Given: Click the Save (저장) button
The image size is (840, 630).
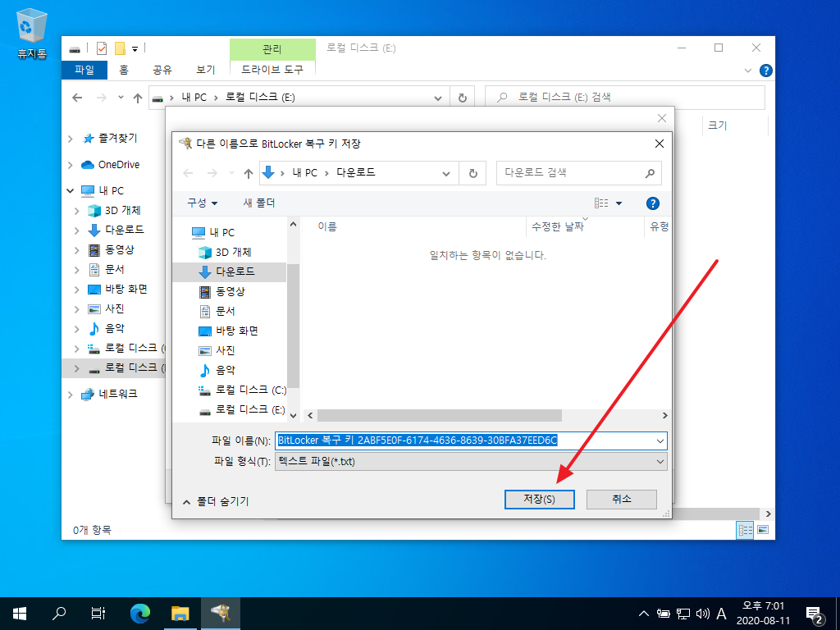Looking at the screenshot, I should click(x=539, y=499).
